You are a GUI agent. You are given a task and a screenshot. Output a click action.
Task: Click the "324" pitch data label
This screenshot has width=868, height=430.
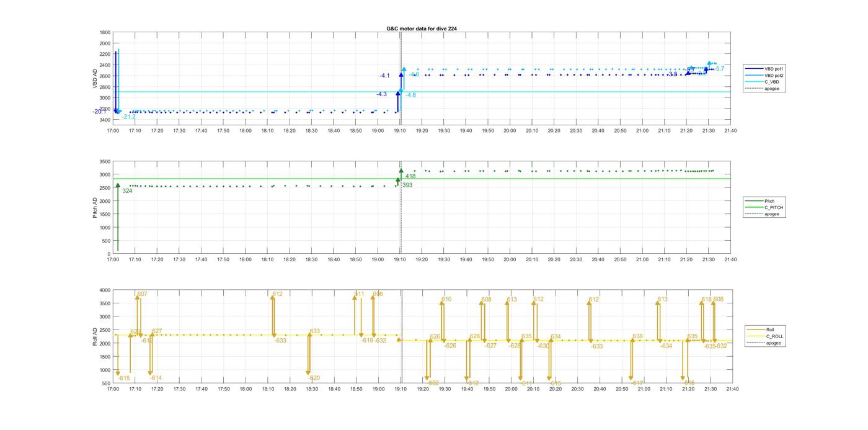127,191
